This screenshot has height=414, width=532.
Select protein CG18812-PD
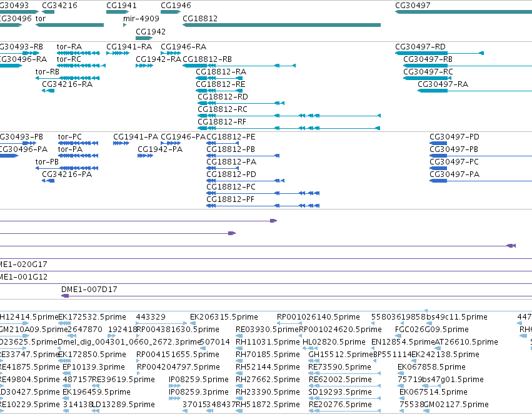[245, 181]
